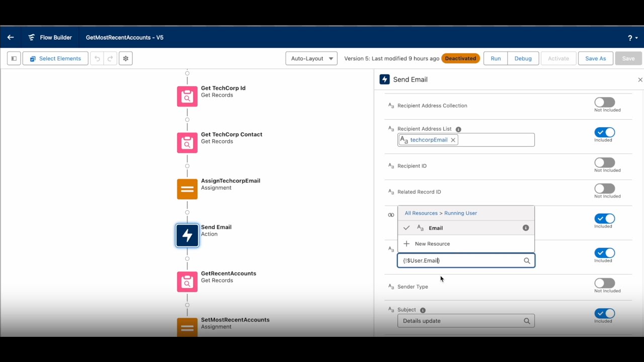
Task: Toggle Recipient Address Collection inclusion
Action: (x=604, y=102)
